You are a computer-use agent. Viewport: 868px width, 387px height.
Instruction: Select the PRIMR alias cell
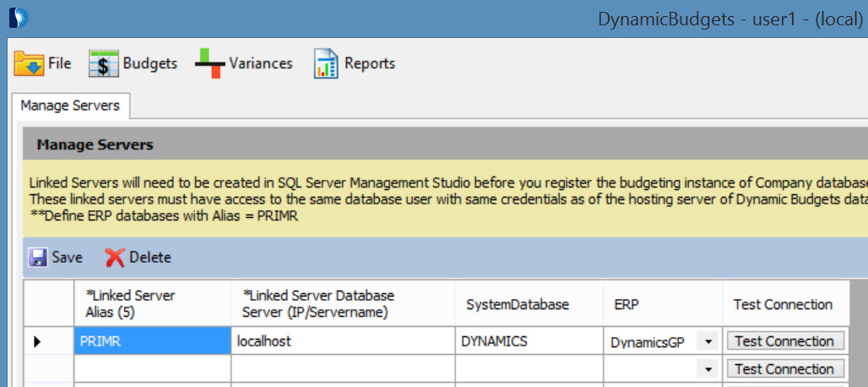click(x=153, y=341)
